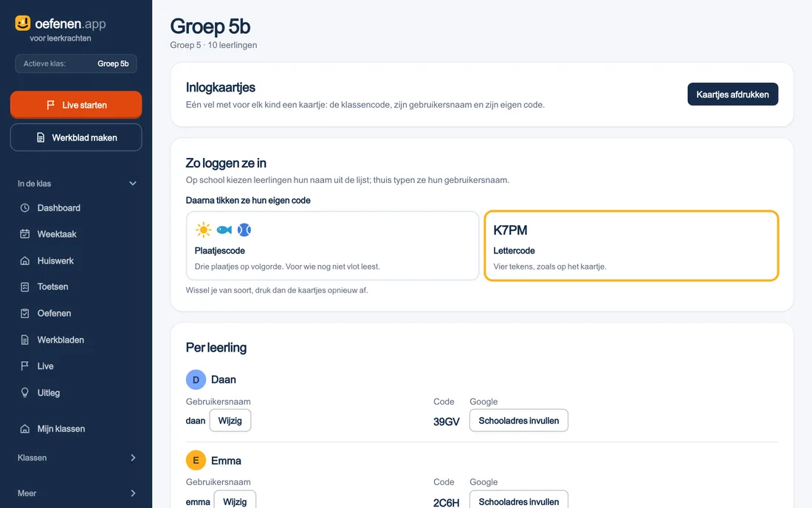Click Wijzig next to username daan
This screenshot has height=508, width=812.
[230, 420]
